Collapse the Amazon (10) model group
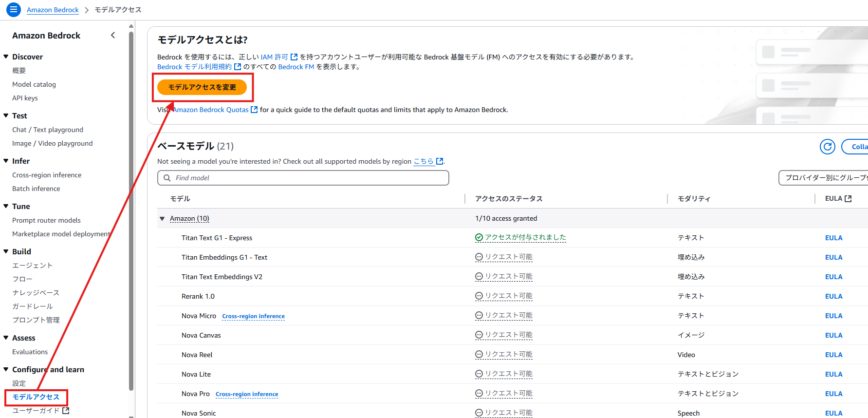Screen dimensions: 868x418 click(x=162, y=218)
